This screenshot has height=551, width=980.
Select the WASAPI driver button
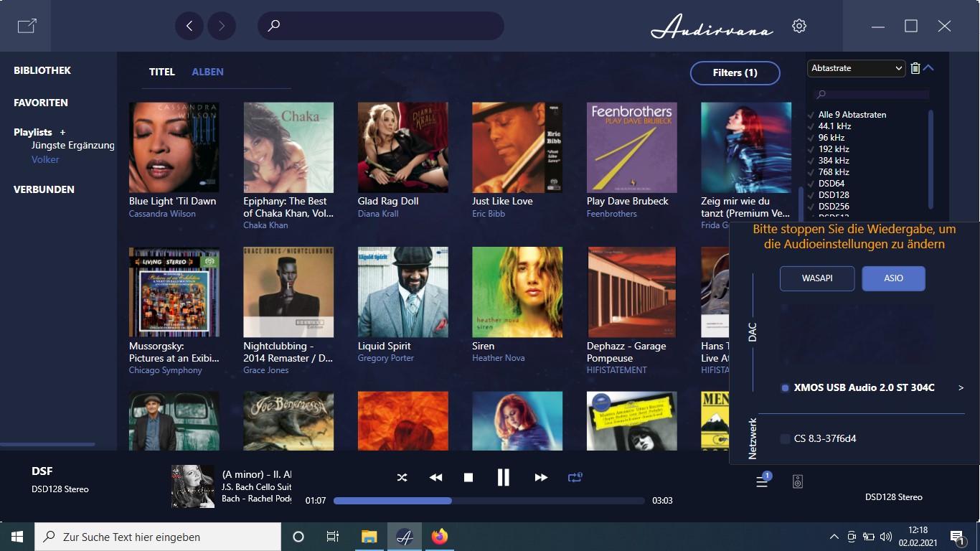(817, 278)
